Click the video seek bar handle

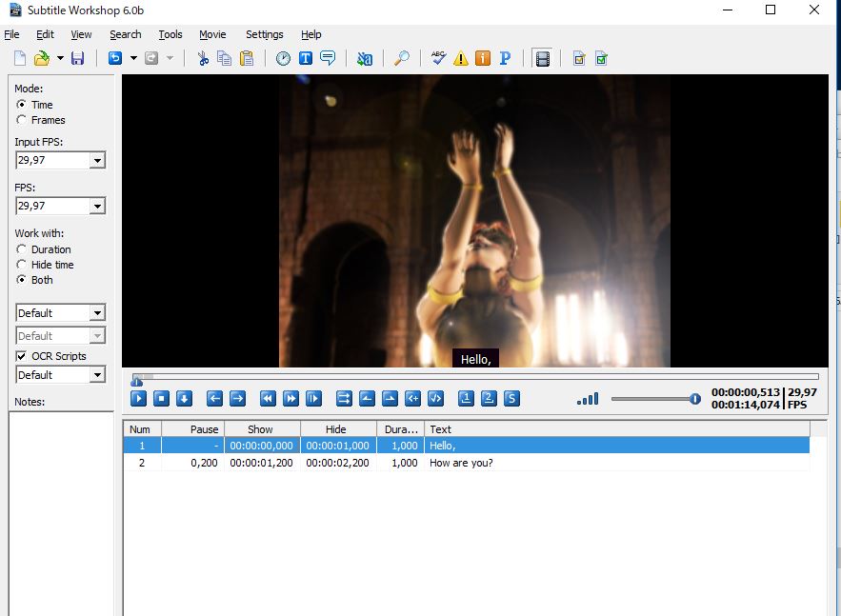pyautogui.click(x=137, y=381)
